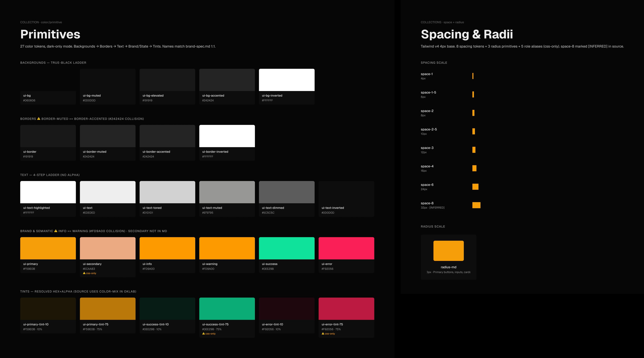Click the '#979795' hex under ui-text-muted
Screen dimensions: 644x358
pyautogui.click(x=208, y=213)
